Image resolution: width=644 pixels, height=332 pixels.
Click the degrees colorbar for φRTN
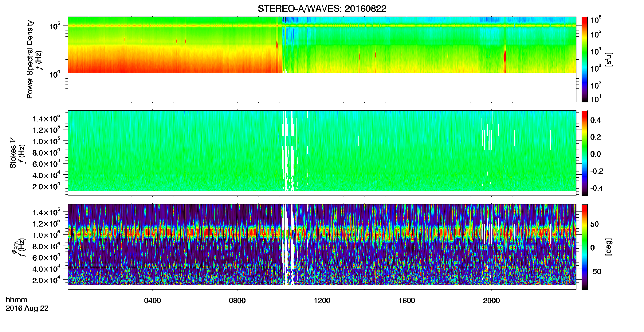pos(584,247)
